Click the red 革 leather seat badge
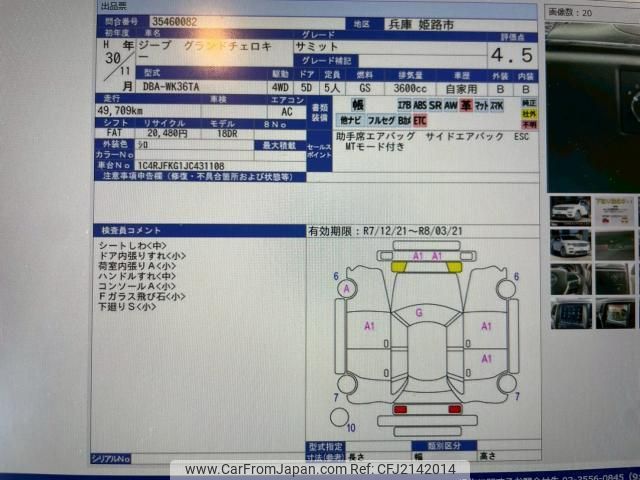 click(x=466, y=103)
